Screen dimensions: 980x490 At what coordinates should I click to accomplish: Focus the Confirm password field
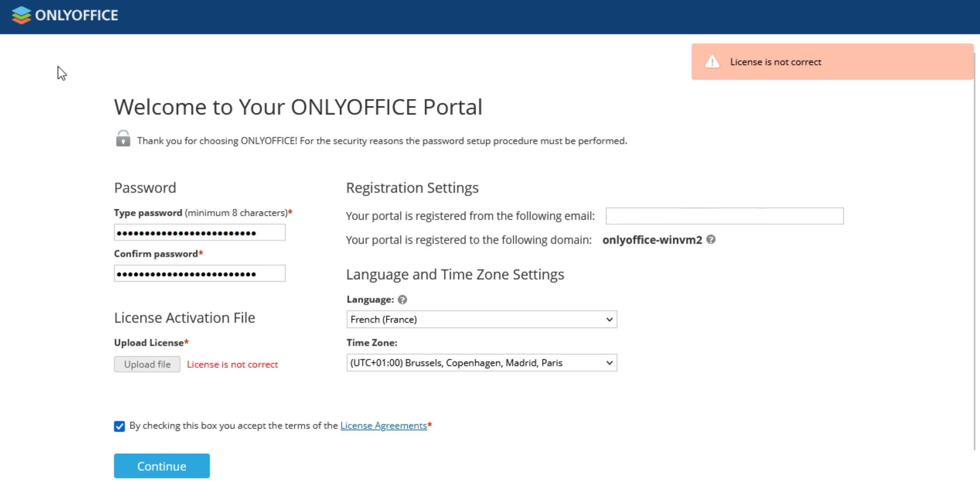pyautogui.click(x=199, y=273)
